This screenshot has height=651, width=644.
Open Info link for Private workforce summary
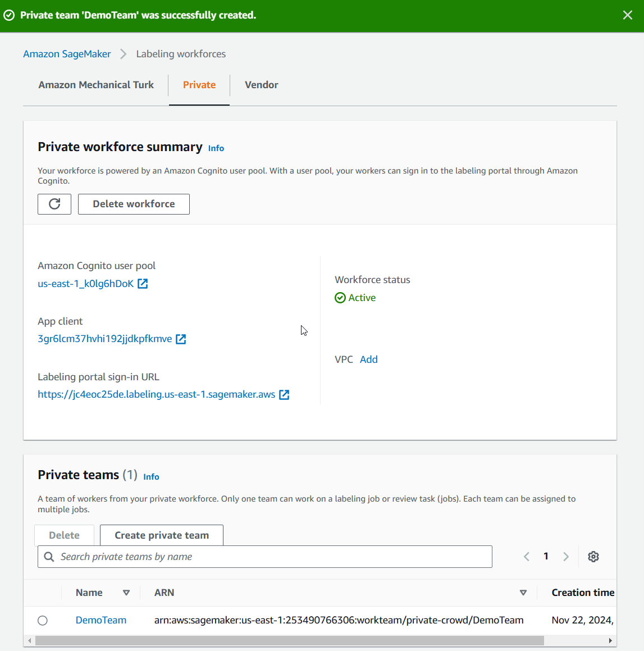tap(216, 148)
